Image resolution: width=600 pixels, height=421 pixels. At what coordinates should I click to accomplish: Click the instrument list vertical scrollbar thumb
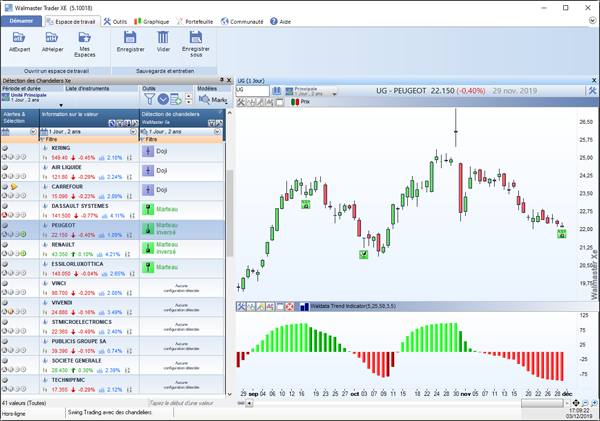230,213
